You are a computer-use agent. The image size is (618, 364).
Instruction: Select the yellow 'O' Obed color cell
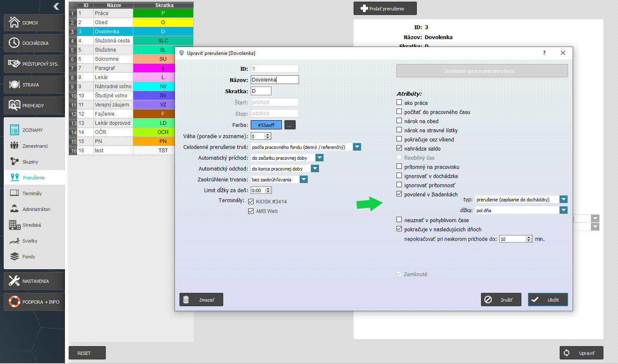[x=163, y=22]
